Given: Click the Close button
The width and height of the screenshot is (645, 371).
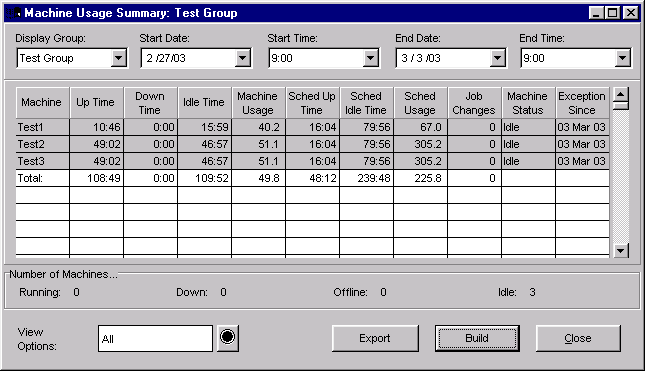Looking at the screenshot, I should click(x=578, y=338).
